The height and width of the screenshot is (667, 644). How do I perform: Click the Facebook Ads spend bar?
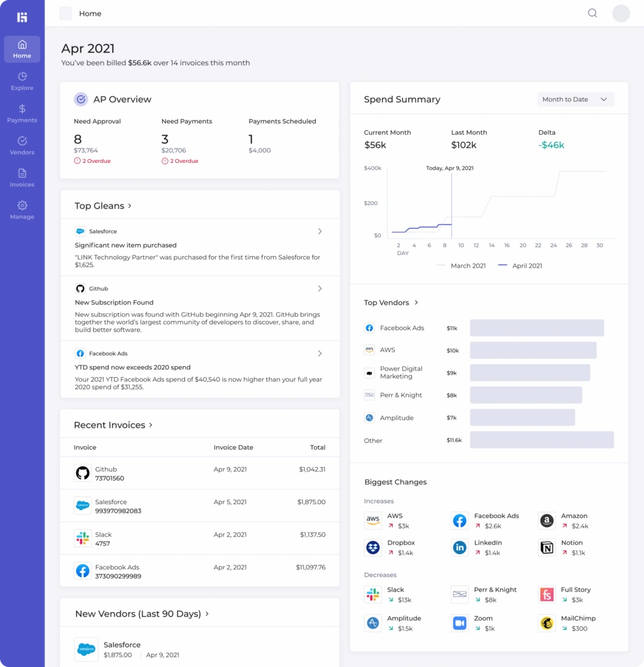click(537, 328)
